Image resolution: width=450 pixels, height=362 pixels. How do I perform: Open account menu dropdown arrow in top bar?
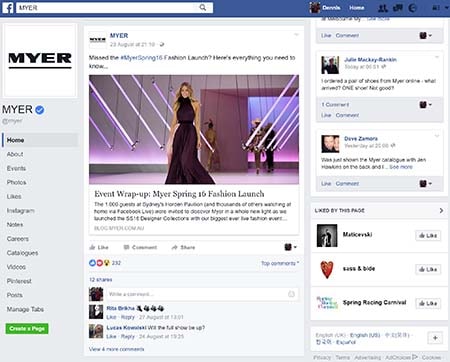coord(447,8)
